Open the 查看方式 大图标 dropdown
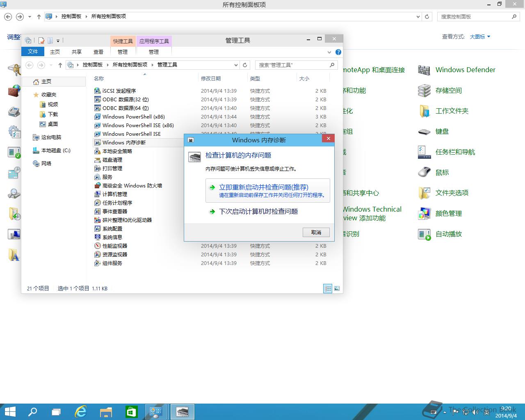Screen dimensions: 525x420 point(480,37)
